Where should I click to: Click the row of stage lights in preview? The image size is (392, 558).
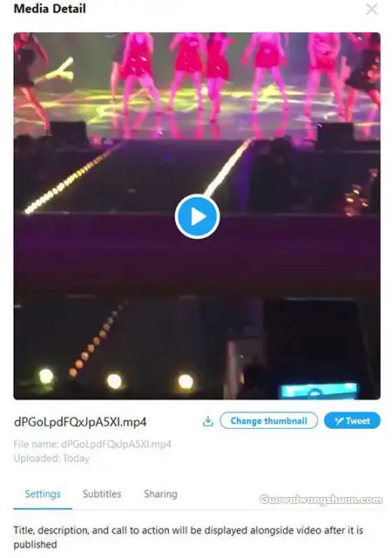[x=116, y=380]
